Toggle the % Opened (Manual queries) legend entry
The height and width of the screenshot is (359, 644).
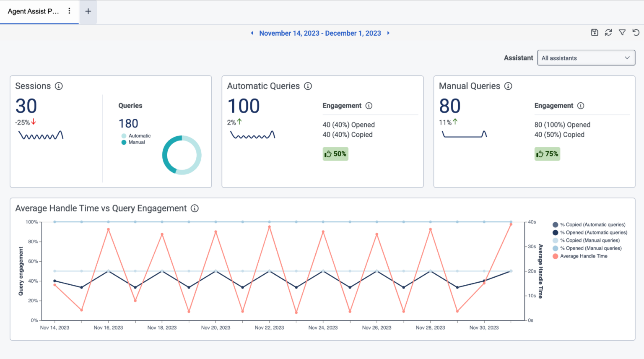[x=586, y=248]
